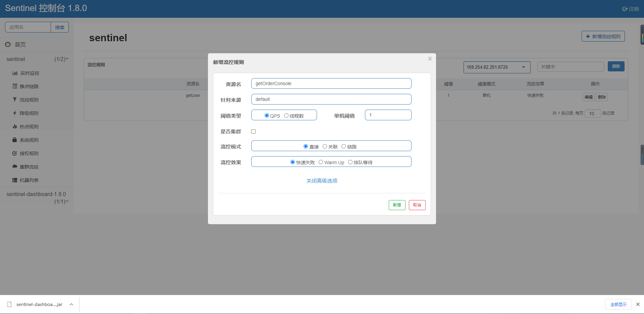
Task: Click the fire icon for 热点规则
Action: tap(15, 126)
